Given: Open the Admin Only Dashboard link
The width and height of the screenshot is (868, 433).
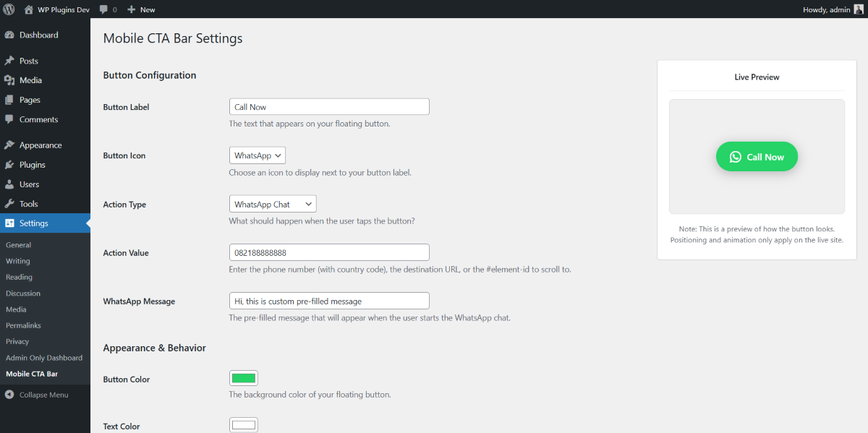Looking at the screenshot, I should click(x=44, y=358).
